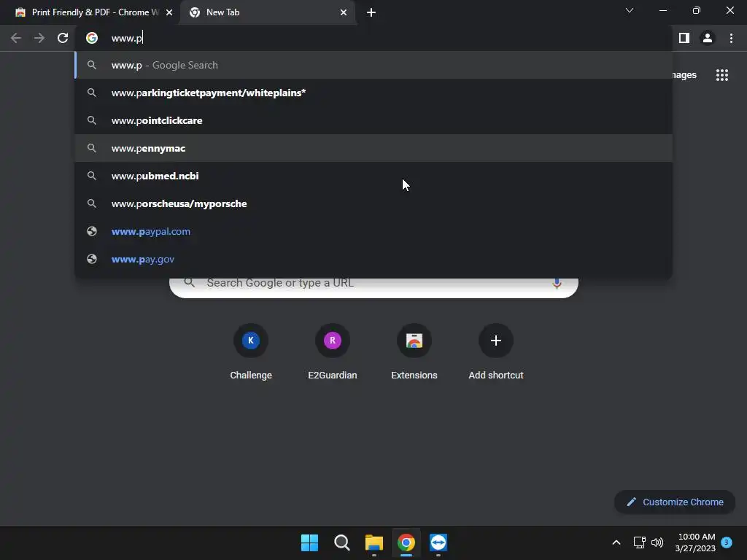
Task: Go forward using the forward arrow
Action: (39, 38)
